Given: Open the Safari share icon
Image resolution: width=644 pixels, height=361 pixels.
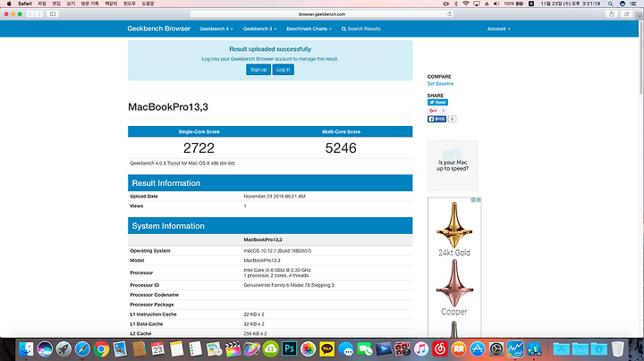Looking at the screenshot, I should coord(612,14).
